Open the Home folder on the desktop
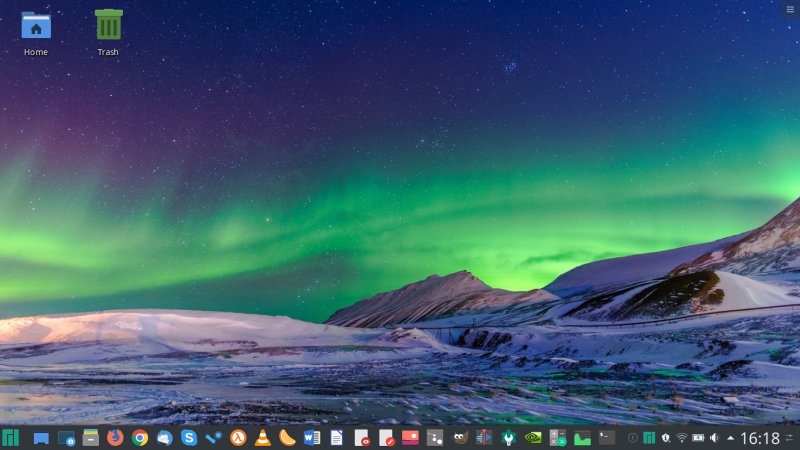 tap(36, 34)
